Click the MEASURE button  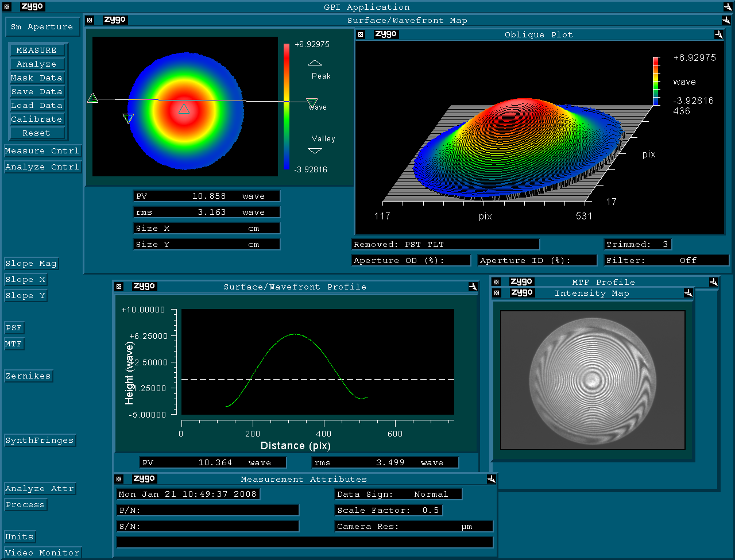(37, 50)
